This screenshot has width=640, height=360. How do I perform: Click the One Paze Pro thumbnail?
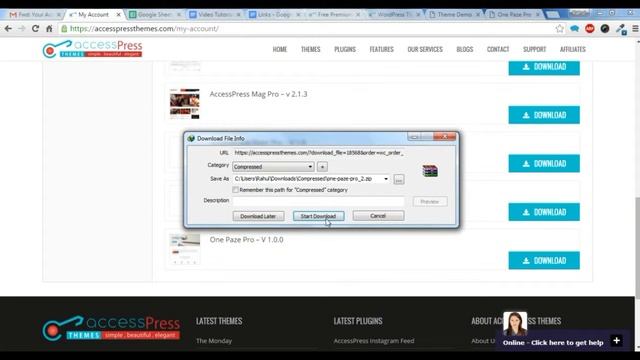click(185, 249)
